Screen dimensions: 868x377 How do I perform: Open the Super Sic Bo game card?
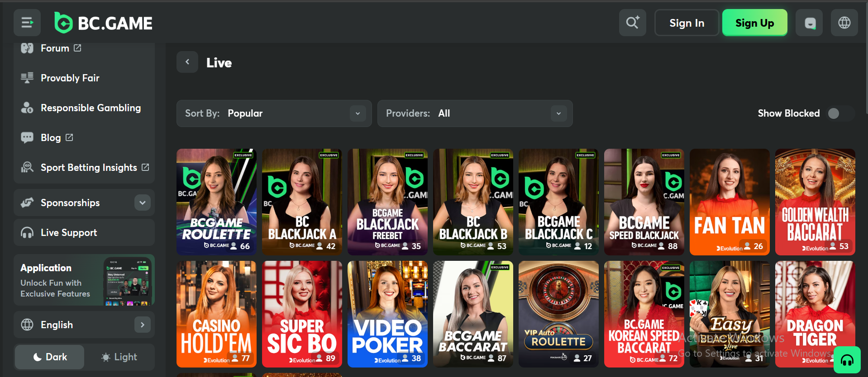tap(302, 314)
